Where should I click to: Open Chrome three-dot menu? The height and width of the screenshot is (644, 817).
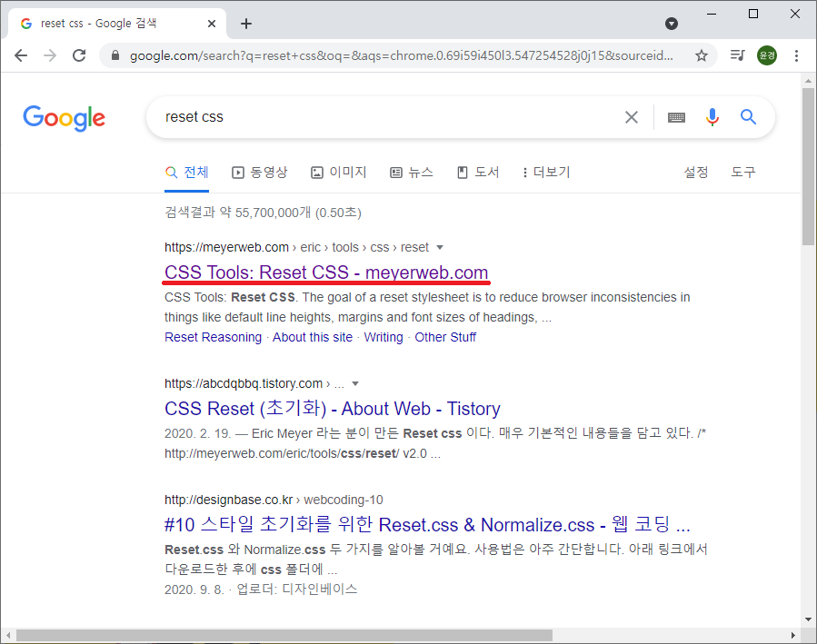pos(796,55)
